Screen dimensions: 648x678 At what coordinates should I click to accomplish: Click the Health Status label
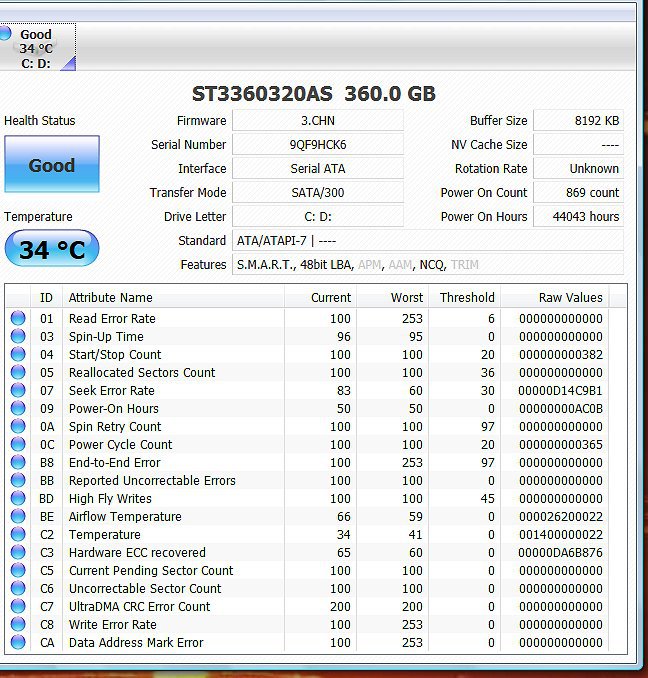point(40,121)
